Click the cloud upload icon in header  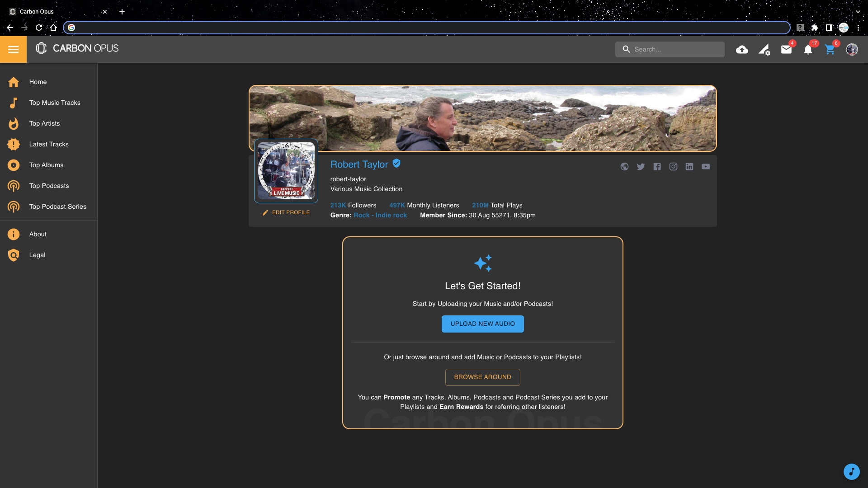coord(742,50)
